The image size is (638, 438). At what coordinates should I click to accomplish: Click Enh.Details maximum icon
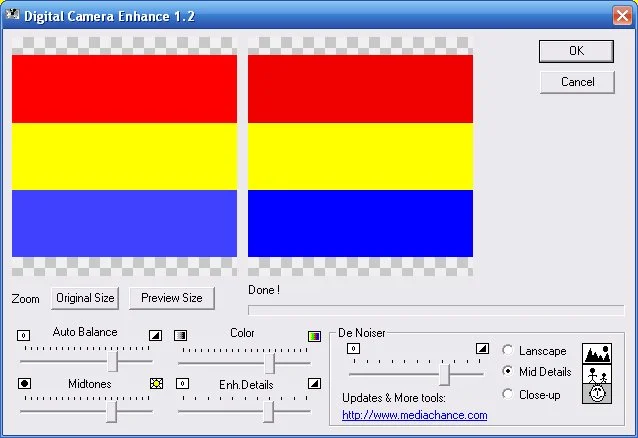tap(314, 383)
